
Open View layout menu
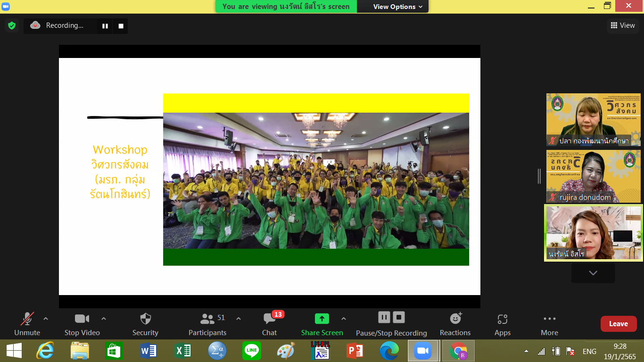623,25
